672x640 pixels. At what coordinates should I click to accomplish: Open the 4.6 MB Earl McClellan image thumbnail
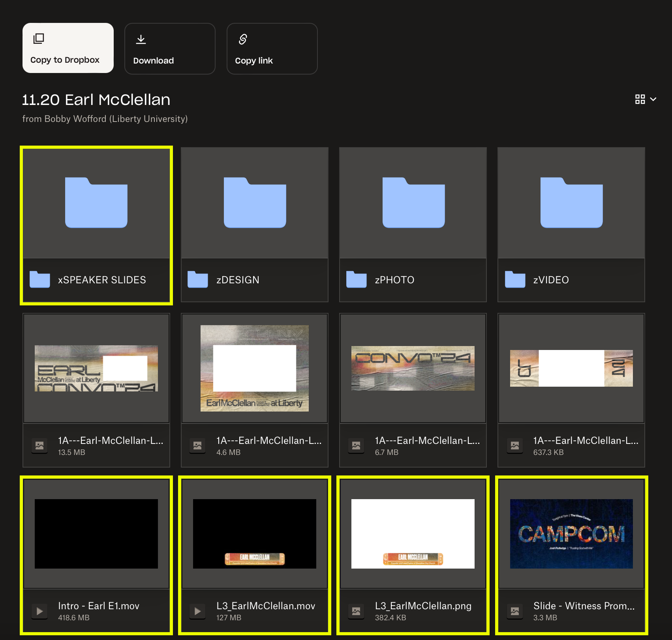tap(255, 368)
